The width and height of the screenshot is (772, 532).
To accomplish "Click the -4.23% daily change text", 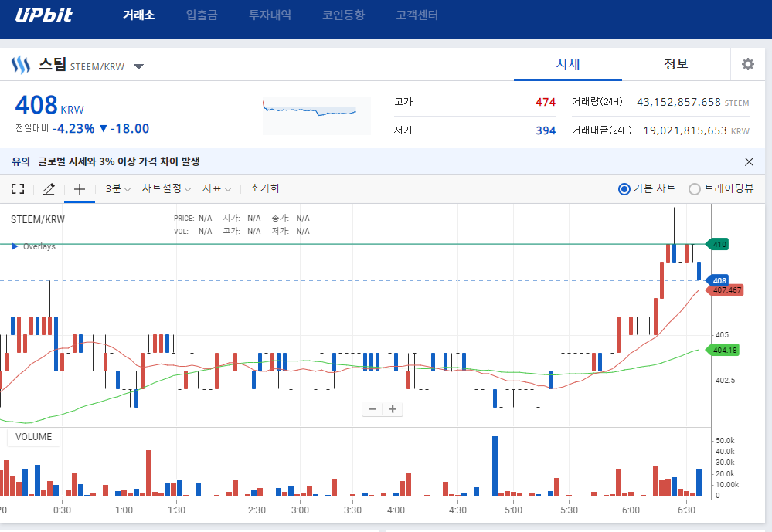I will (73, 128).
